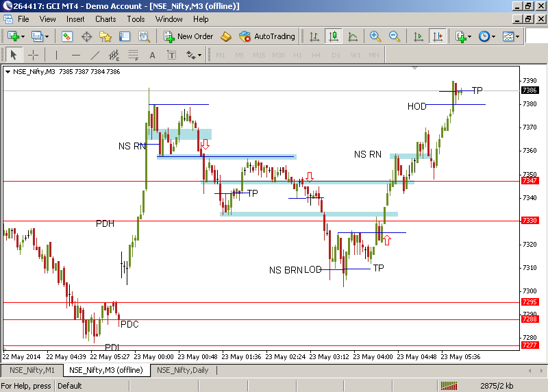Screen dimensions: 548x392
Task: Zoom in the chart
Action: (x=375, y=36)
